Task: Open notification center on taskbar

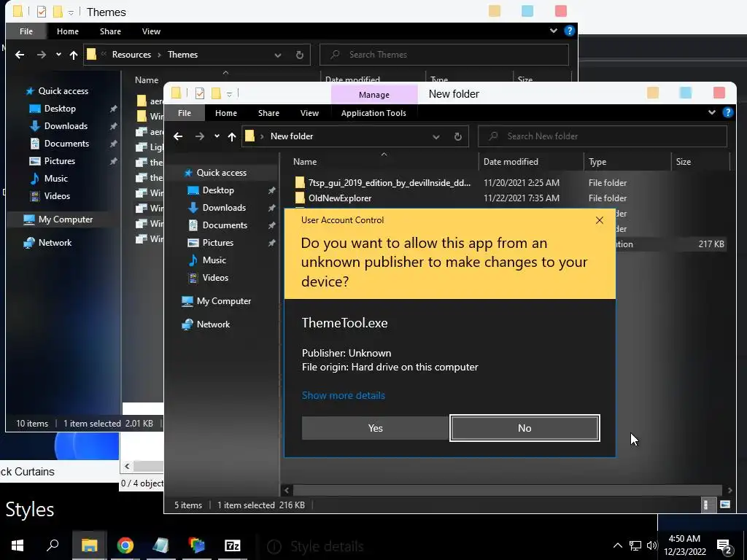Action: [724, 546]
